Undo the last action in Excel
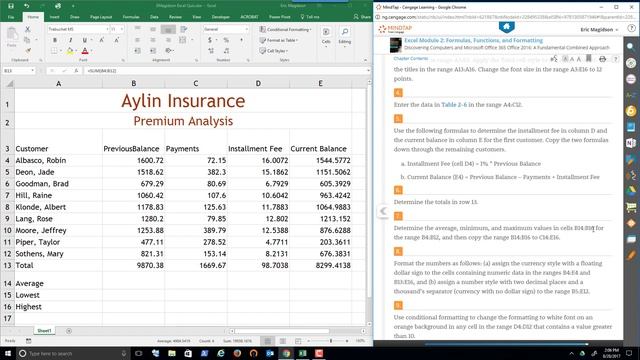 pyautogui.click(x=27, y=6)
